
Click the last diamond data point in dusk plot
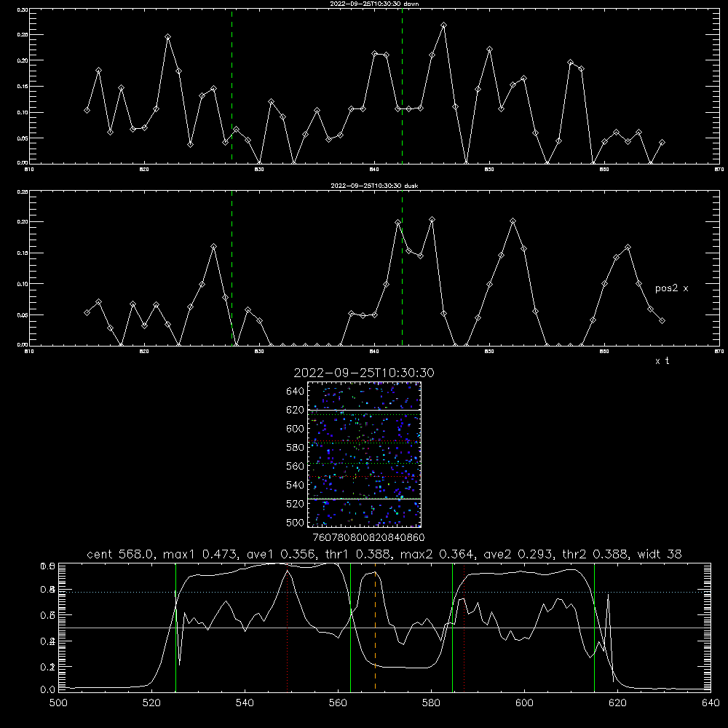pyautogui.click(x=662, y=320)
